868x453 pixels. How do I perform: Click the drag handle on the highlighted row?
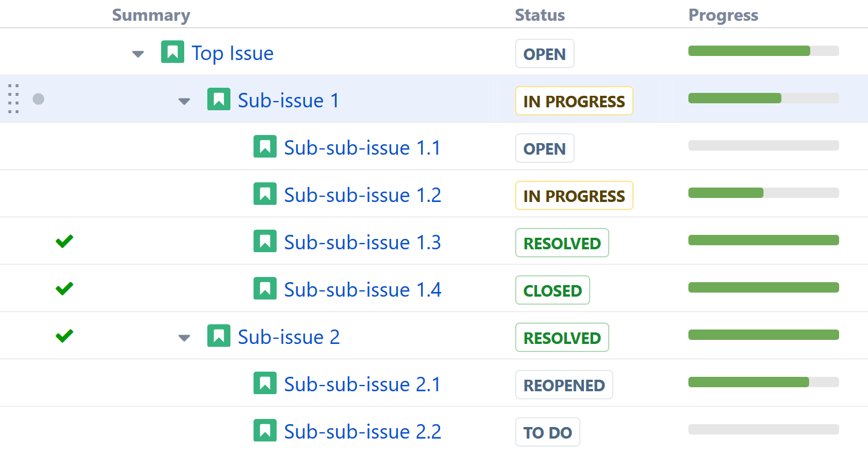13,99
